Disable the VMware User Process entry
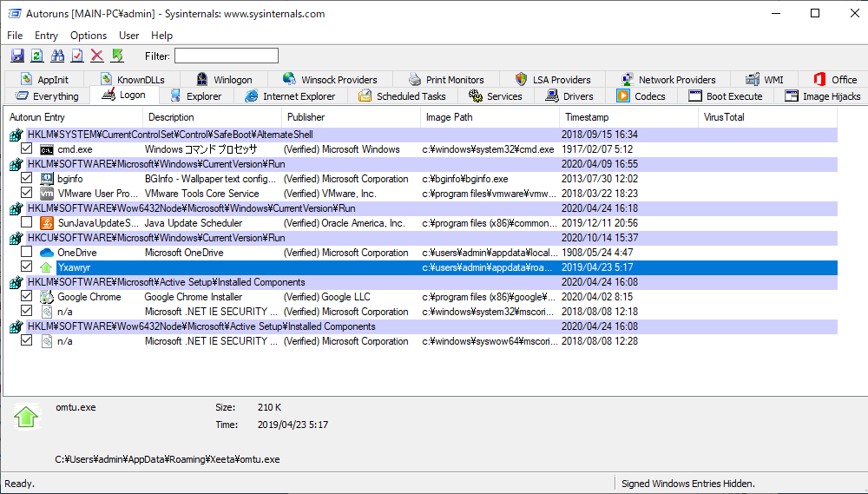868x494 pixels. [x=26, y=193]
